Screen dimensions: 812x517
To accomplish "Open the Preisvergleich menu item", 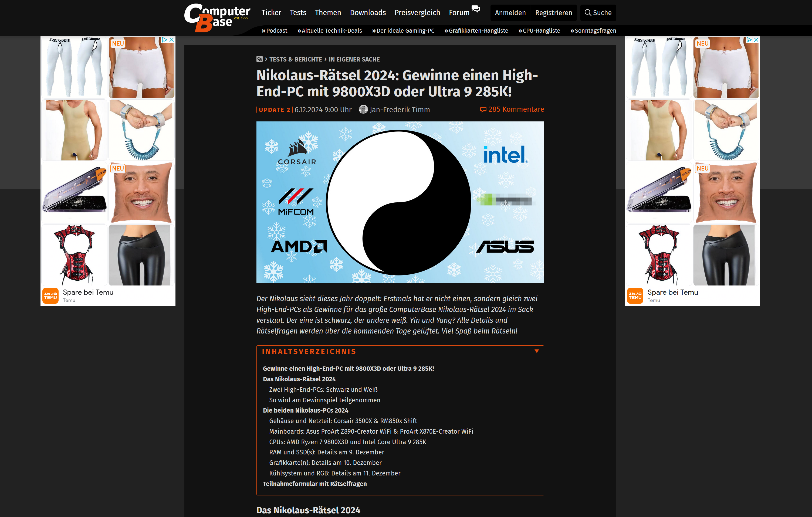I will (417, 13).
